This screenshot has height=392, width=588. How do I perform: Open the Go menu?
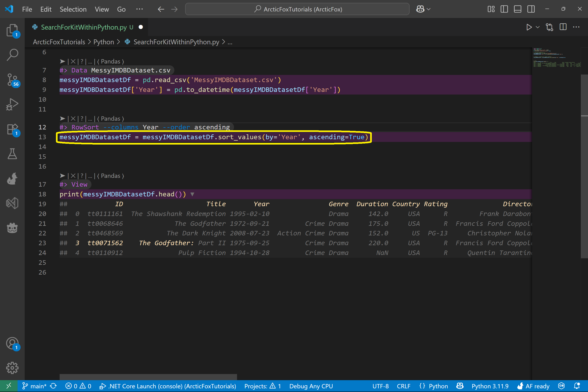121,9
